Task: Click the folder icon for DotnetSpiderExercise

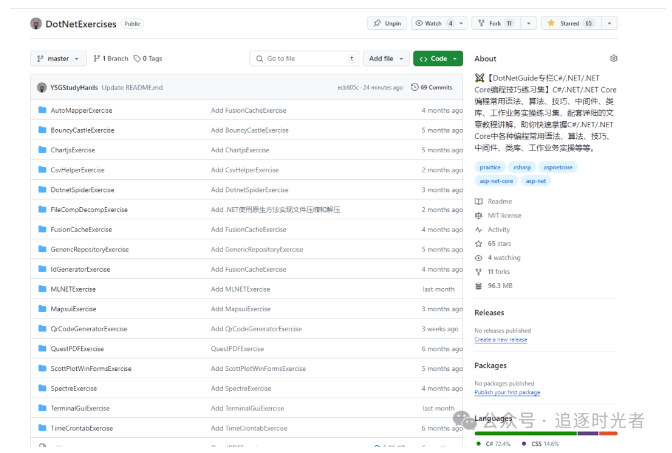Action: tap(42, 190)
